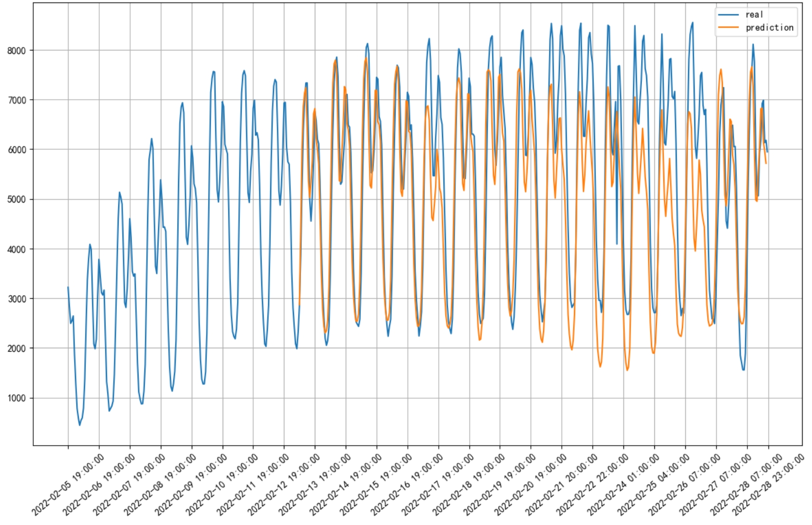Click x-axis label 2022-02-17 19:00:00
Image resolution: width=812 pixels, height=525 pixels.
pos(438,485)
